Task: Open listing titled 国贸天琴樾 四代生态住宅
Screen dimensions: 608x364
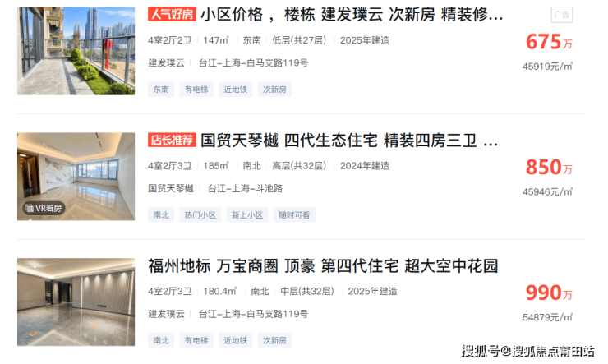Action: coord(349,141)
